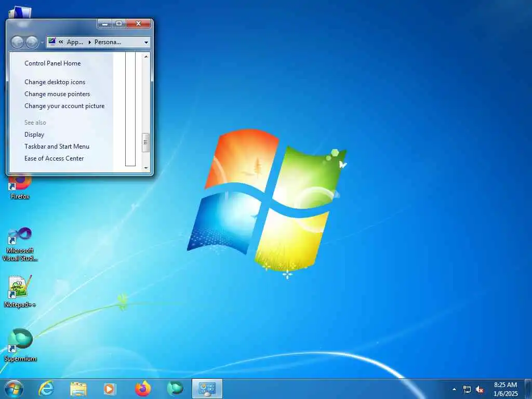Click the Back navigation button

(x=17, y=43)
